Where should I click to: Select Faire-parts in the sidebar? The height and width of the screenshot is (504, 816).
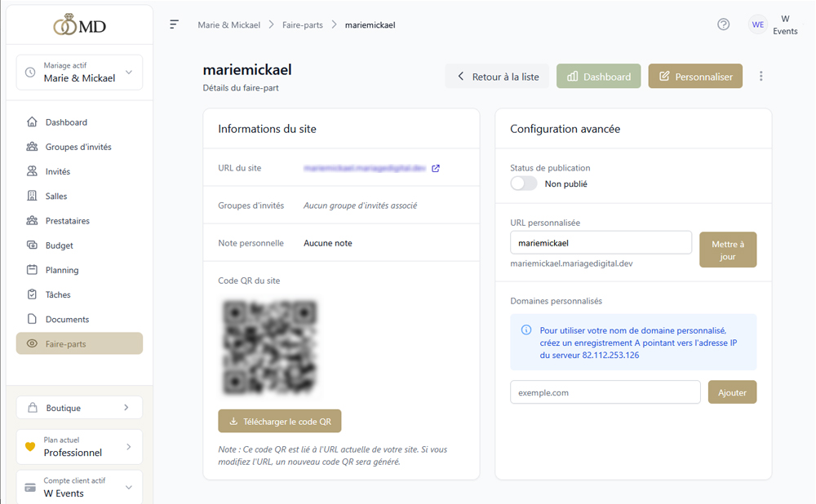click(80, 343)
